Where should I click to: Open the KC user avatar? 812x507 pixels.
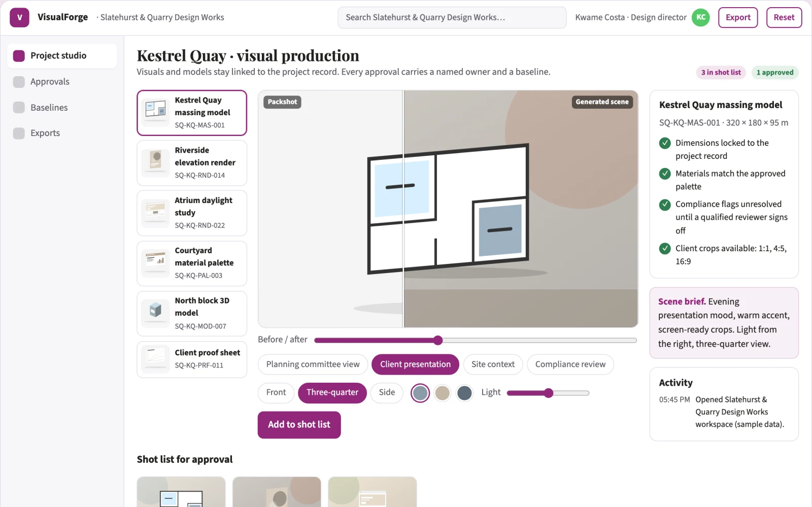[700, 17]
